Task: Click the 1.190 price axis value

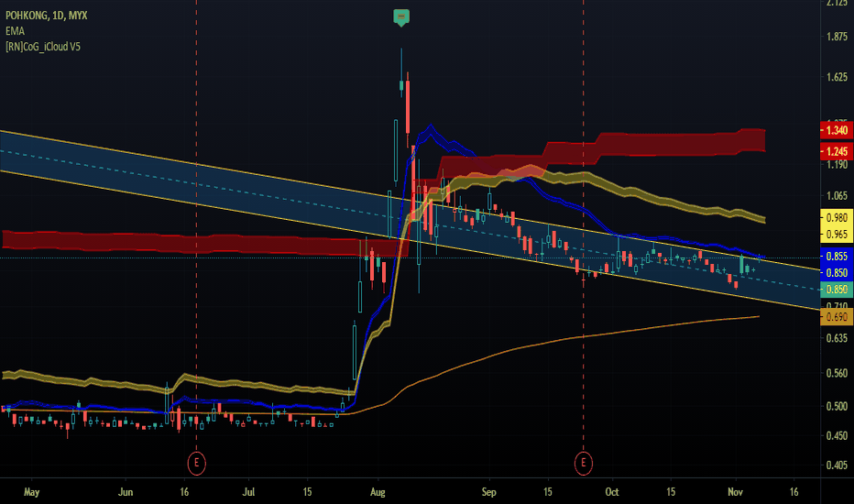Action: 838,165
